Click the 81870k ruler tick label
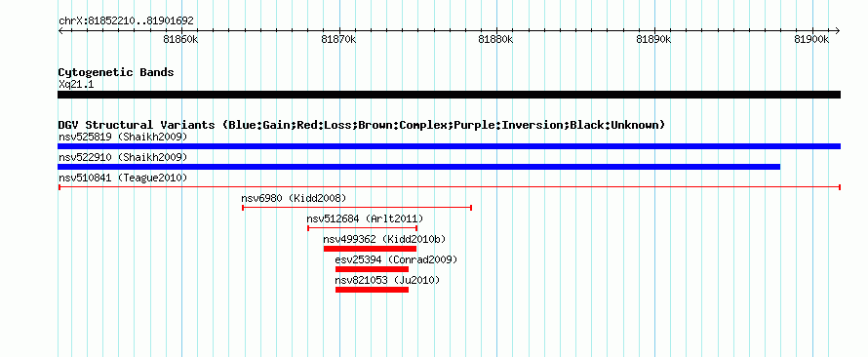The width and height of the screenshot is (868, 357). point(338,39)
